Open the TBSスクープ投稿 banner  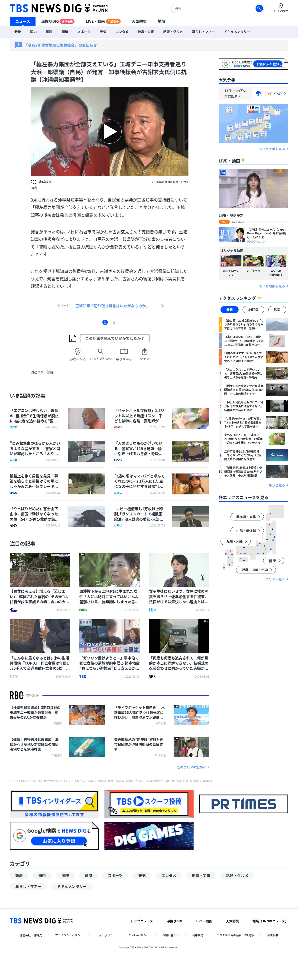pos(149,804)
